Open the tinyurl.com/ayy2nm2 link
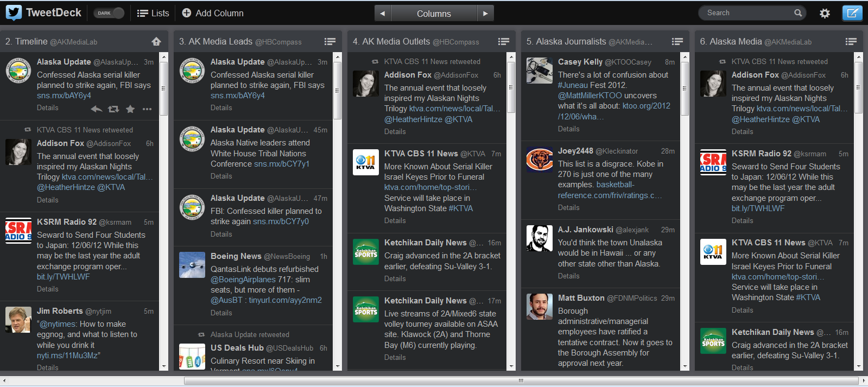Image resolution: width=868 pixels, height=387 pixels. pyautogui.click(x=286, y=300)
